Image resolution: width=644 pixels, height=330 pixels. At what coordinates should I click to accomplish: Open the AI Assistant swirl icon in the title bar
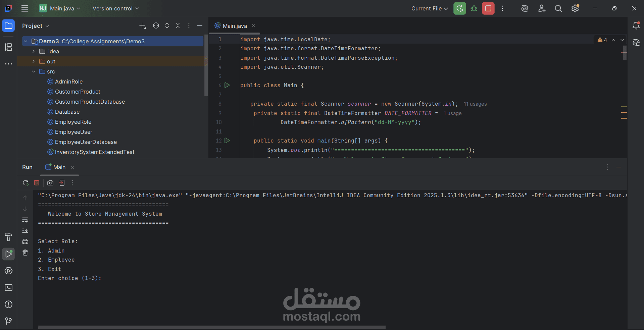click(525, 8)
